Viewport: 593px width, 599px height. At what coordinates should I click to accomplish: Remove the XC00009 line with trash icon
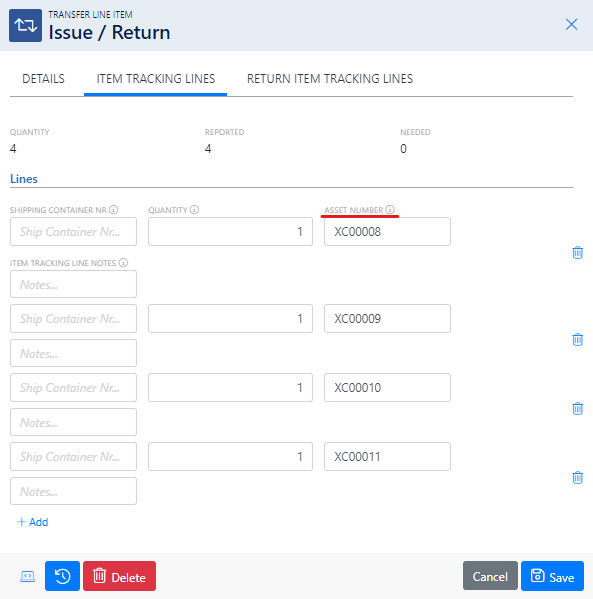577,339
